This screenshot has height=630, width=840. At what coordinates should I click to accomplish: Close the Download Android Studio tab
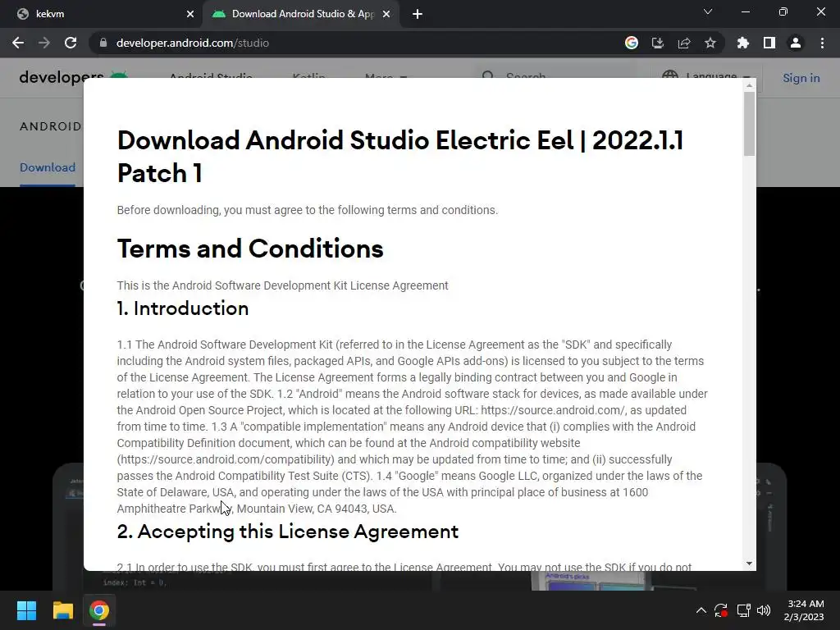click(386, 14)
